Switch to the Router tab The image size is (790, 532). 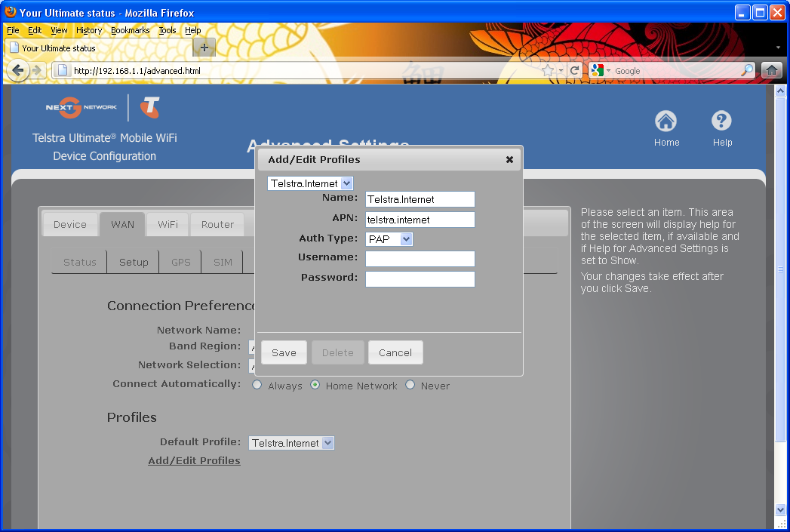217,224
